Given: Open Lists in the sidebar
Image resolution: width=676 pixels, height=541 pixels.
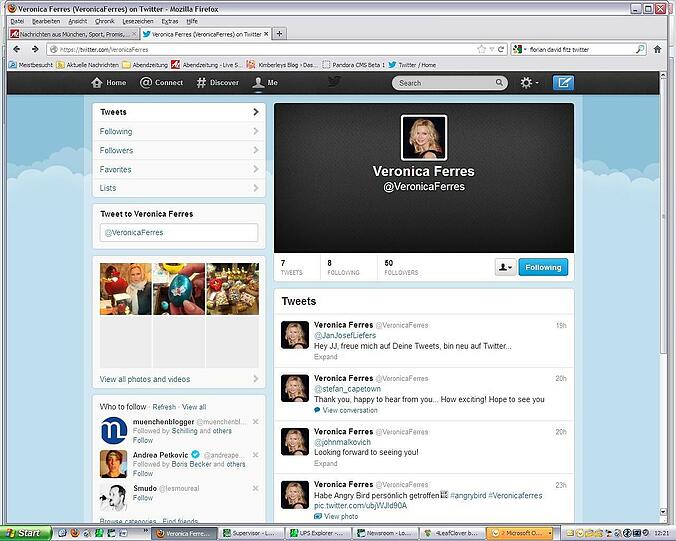Looking at the screenshot, I should (179, 188).
